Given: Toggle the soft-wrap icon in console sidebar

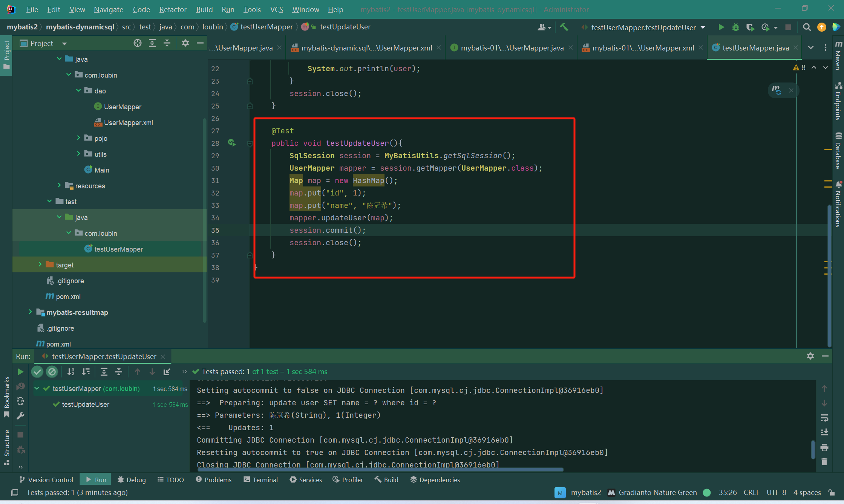Looking at the screenshot, I should tap(824, 418).
